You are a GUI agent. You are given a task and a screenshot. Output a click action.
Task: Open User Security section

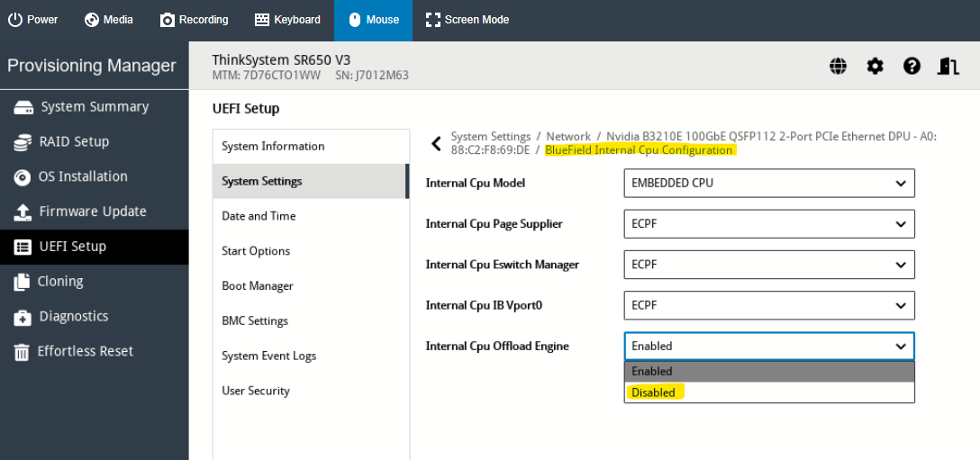(x=311, y=392)
